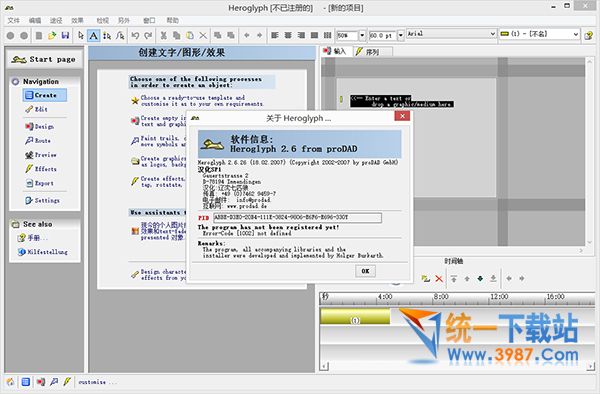Click the home icon in bottom bar
The width and height of the screenshot is (600, 394).
click(10, 381)
